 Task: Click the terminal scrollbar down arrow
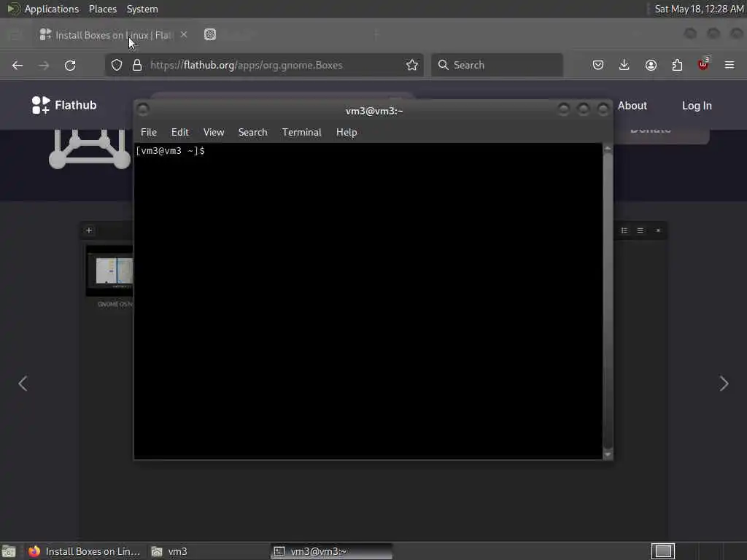click(x=608, y=455)
